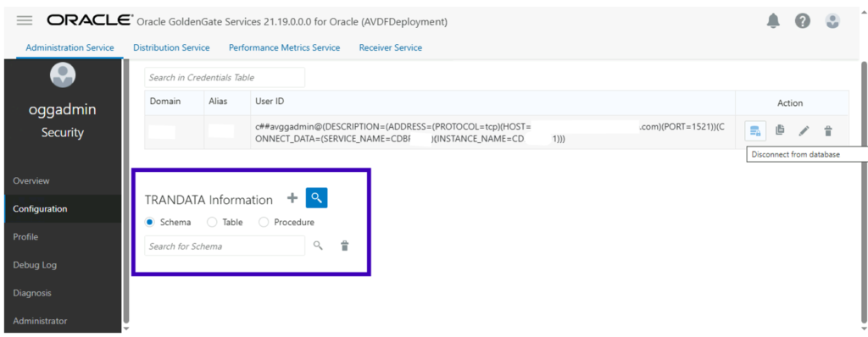Click the blue search TRANDATA button

pyautogui.click(x=317, y=197)
